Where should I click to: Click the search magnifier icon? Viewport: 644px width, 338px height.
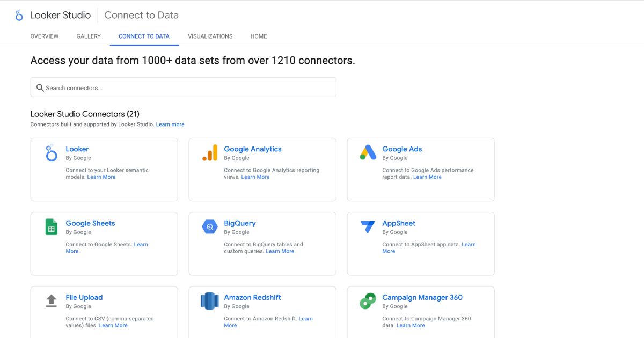pos(40,87)
